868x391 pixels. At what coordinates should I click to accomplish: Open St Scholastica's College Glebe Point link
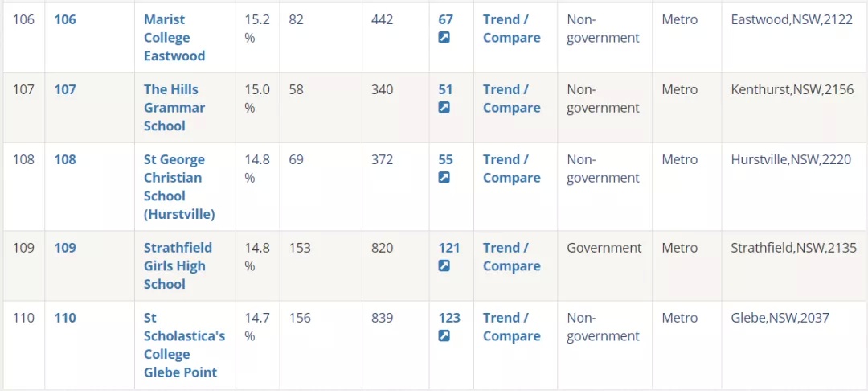point(184,345)
